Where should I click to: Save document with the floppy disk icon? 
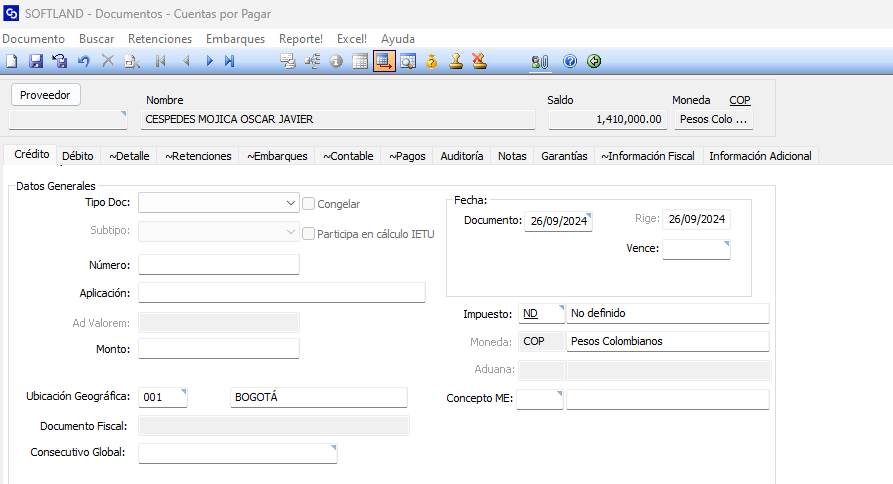(x=35, y=61)
